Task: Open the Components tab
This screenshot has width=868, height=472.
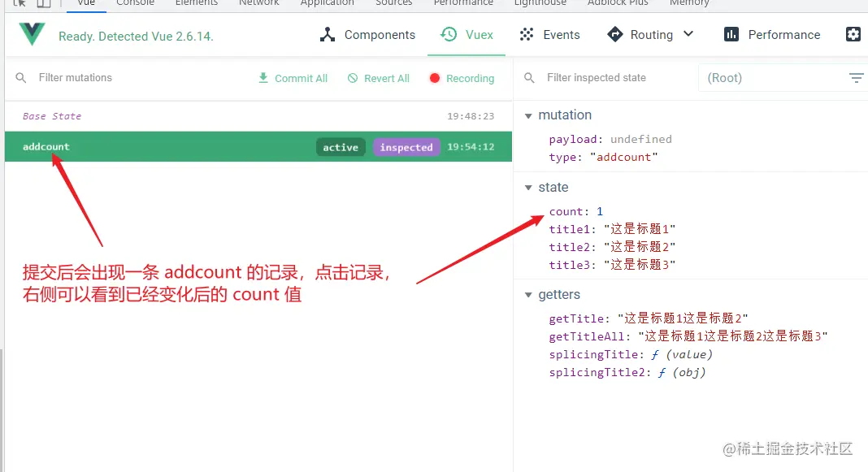Action: tap(367, 35)
